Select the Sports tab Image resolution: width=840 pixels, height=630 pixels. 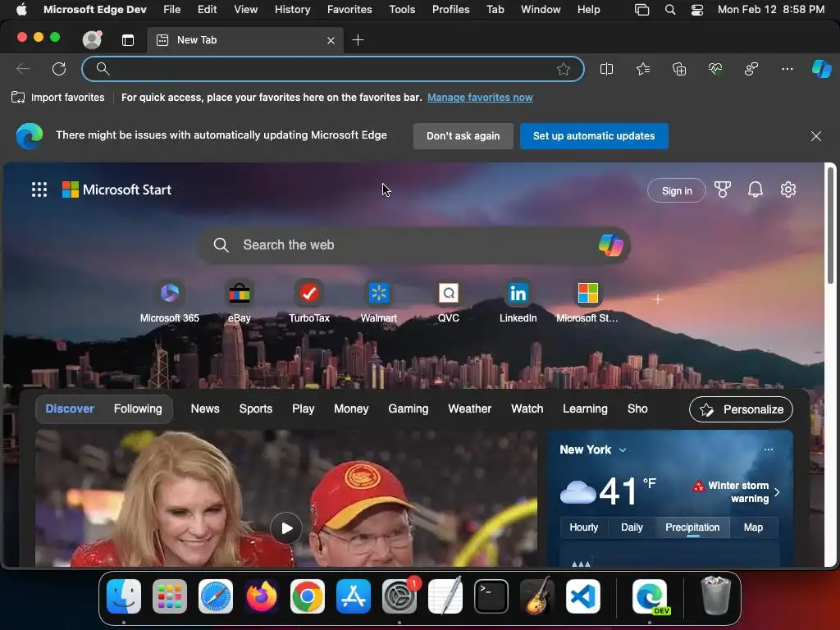tap(256, 409)
